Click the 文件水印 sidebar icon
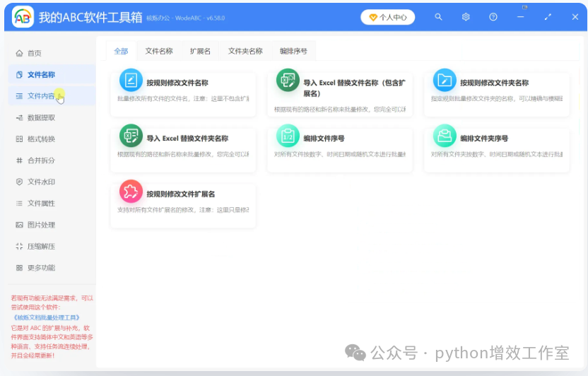Viewport: 588px width, 376px height. coord(19,182)
